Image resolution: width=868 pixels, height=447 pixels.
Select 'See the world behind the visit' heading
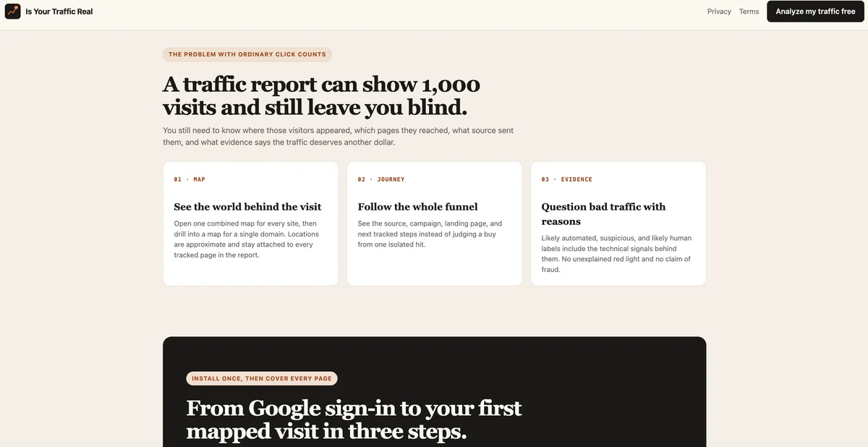[247, 207]
